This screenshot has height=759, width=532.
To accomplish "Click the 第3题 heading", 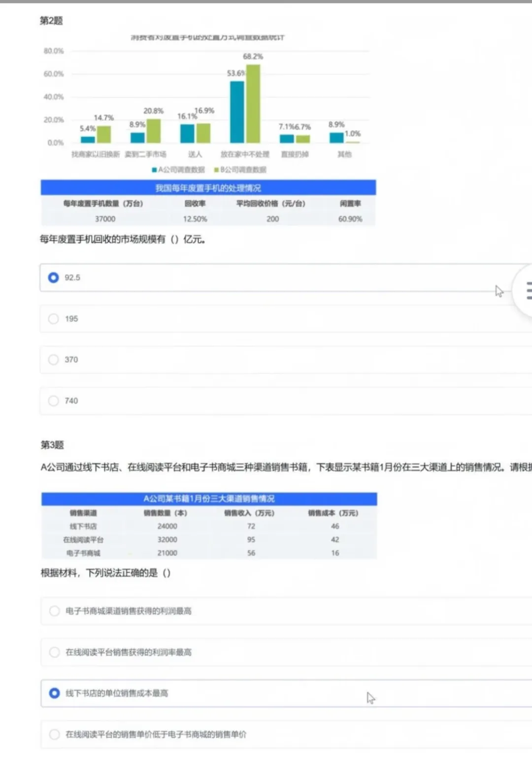I will point(52,445).
